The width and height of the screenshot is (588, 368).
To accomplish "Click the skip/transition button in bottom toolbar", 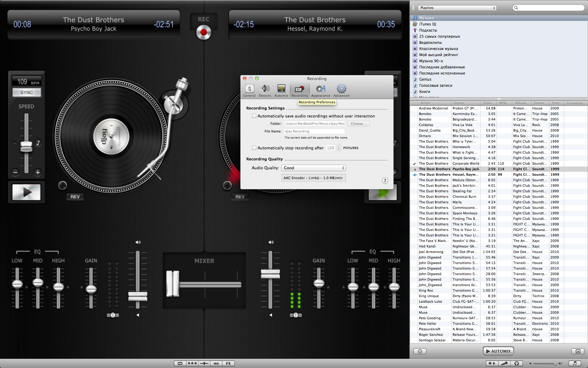I will [x=216, y=363].
